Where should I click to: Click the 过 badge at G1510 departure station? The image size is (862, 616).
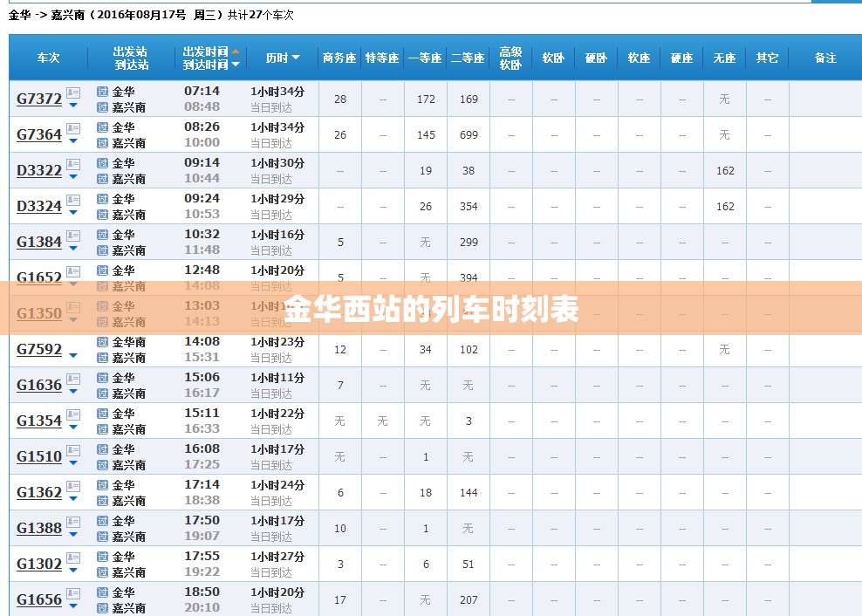[x=102, y=448]
